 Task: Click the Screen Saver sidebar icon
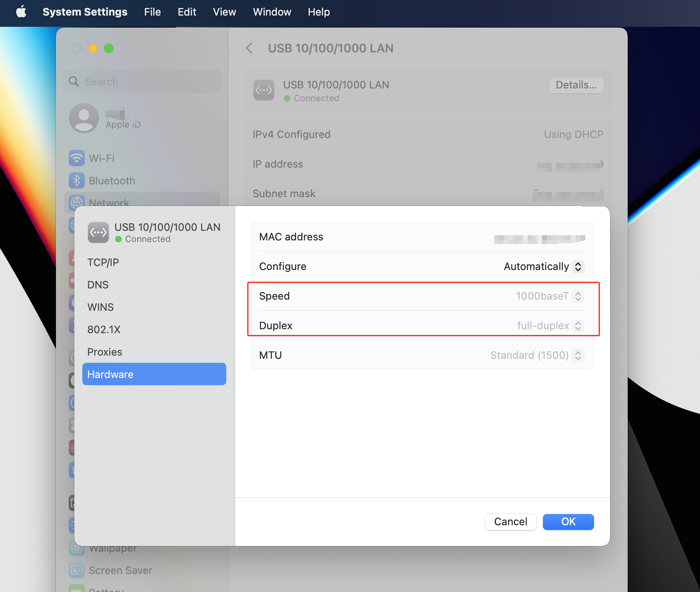[x=77, y=570]
